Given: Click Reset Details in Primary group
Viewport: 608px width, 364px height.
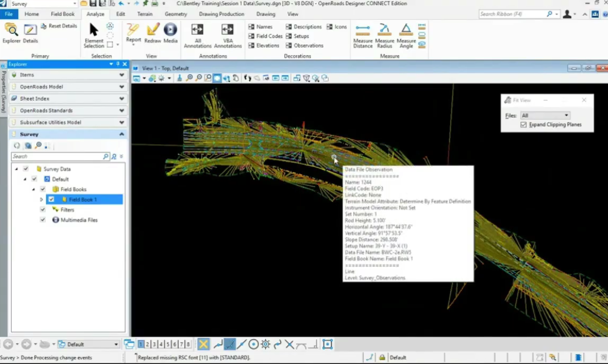Looking at the screenshot, I should pos(59,26).
